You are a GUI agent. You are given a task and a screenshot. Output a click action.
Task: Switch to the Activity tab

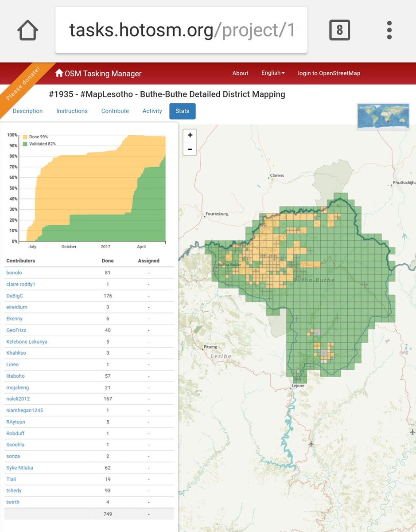[152, 111]
